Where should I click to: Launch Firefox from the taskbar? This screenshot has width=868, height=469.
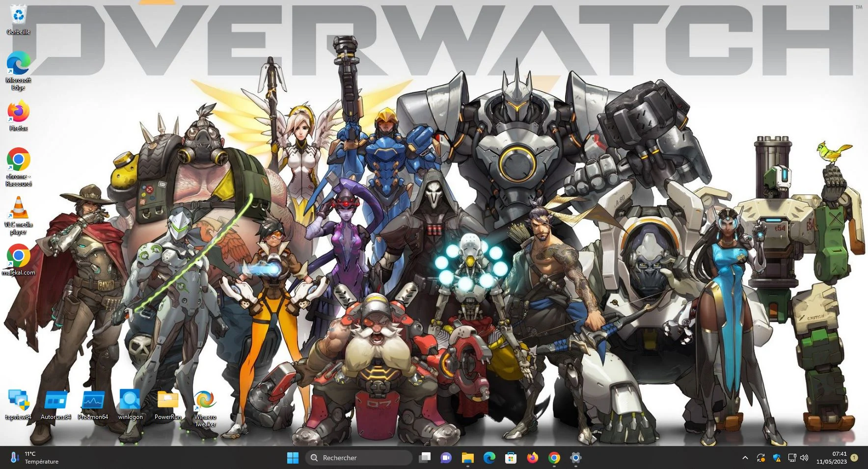pos(532,458)
